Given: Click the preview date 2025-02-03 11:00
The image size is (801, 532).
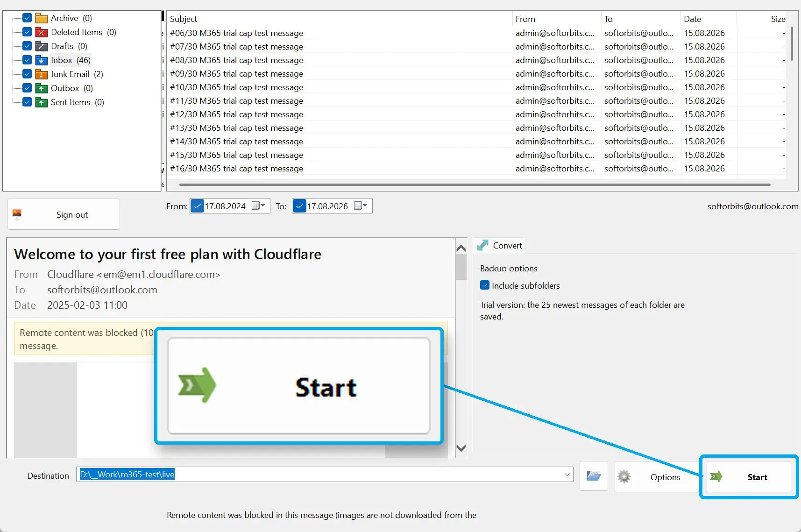Looking at the screenshot, I should [87, 305].
